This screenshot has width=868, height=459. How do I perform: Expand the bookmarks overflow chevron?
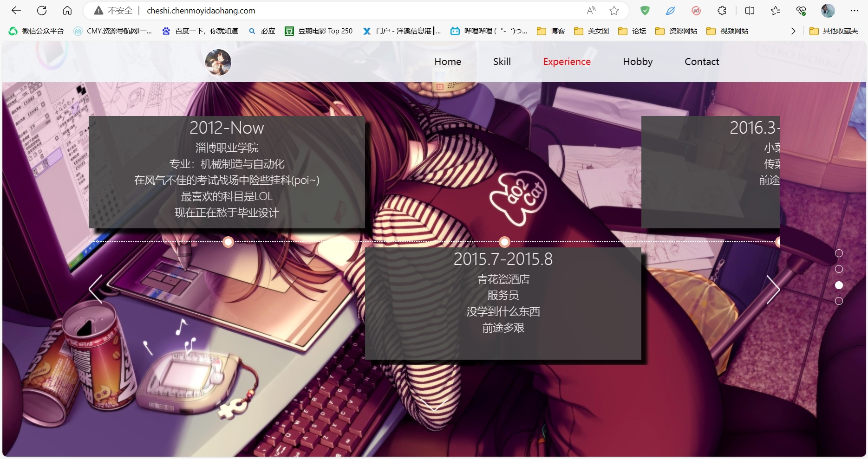[x=793, y=31]
